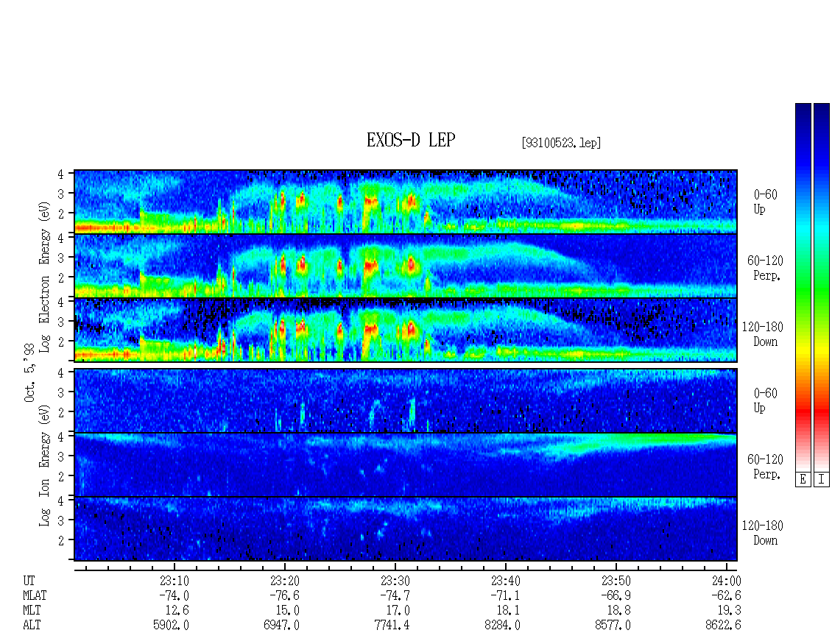Click the 23:40 UT time label

[506, 581]
